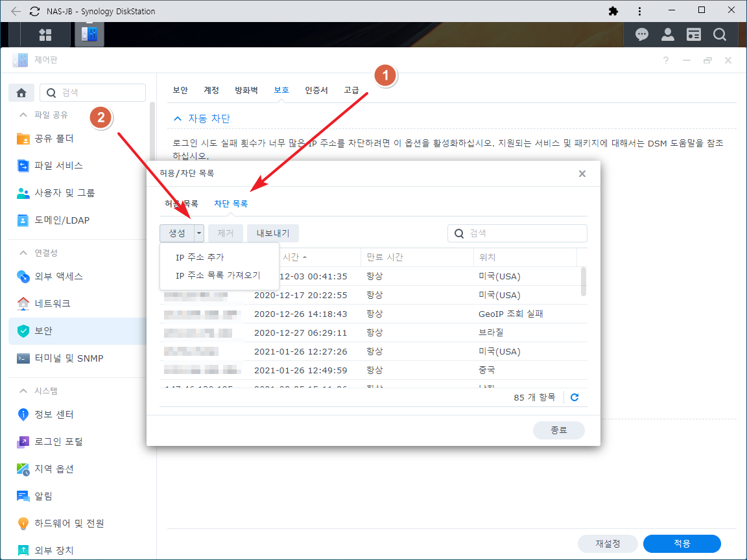
Task: Collapse the 파일 공유 sidebar group
Action: point(23,115)
